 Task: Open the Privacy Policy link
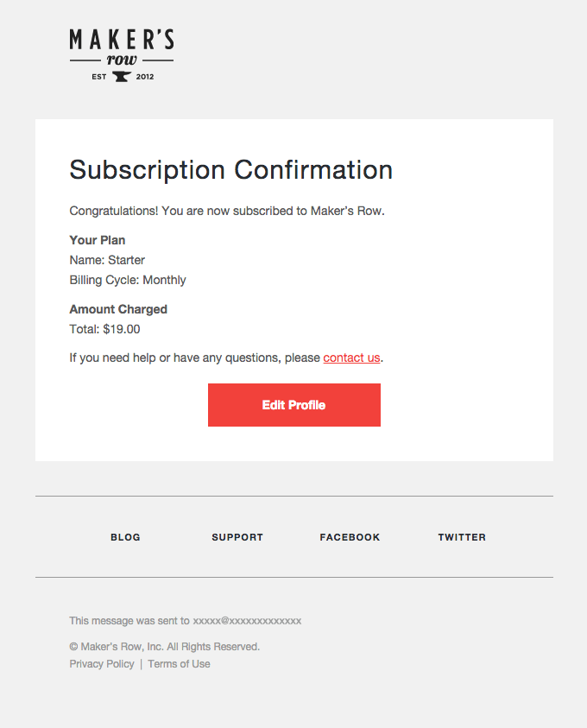(x=102, y=664)
